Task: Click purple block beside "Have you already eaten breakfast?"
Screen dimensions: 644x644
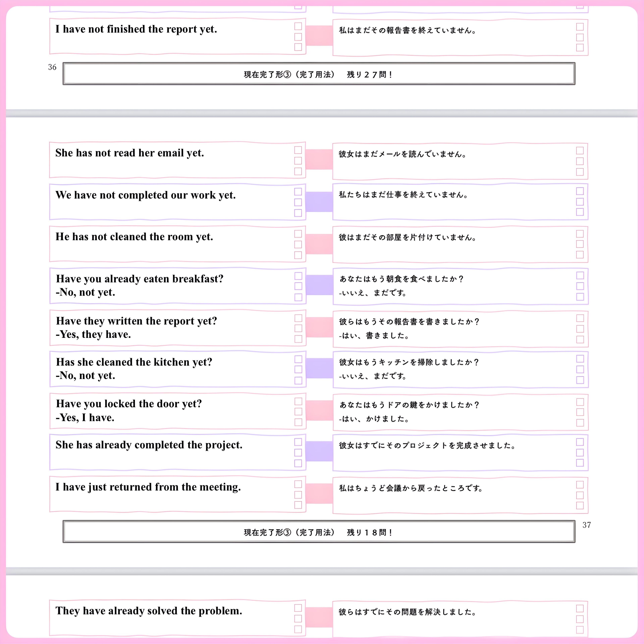Action: coord(319,285)
